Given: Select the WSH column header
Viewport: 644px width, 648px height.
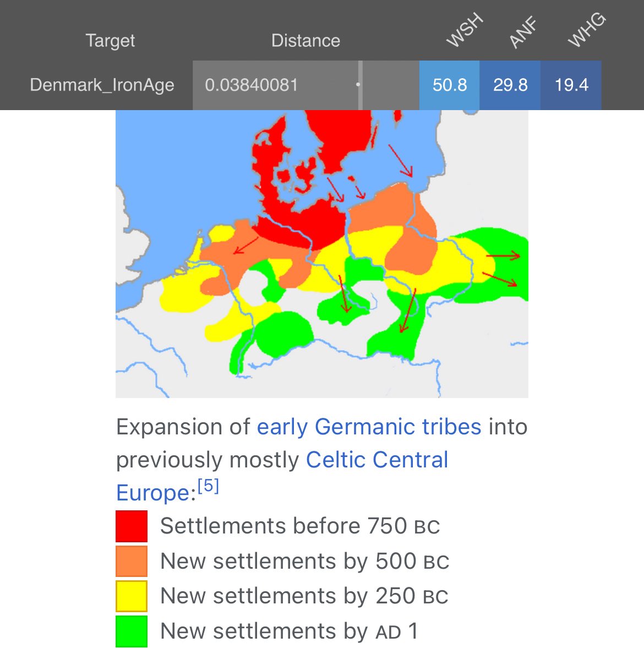Looking at the screenshot, I should click(x=465, y=30).
